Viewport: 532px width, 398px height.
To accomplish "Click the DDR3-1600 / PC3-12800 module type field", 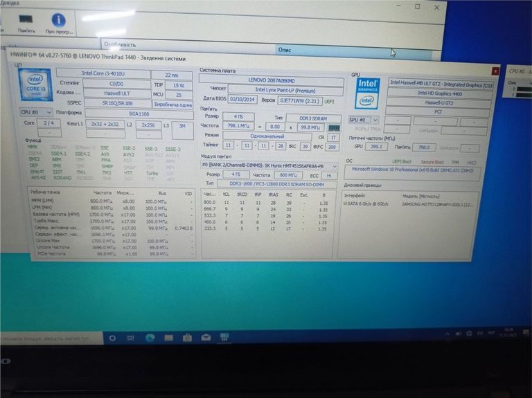I will [277, 184].
